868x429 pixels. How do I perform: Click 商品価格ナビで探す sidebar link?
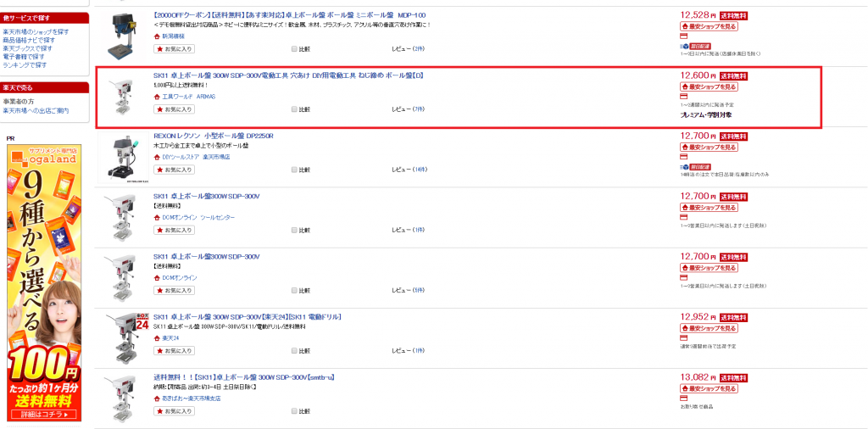tap(29, 41)
